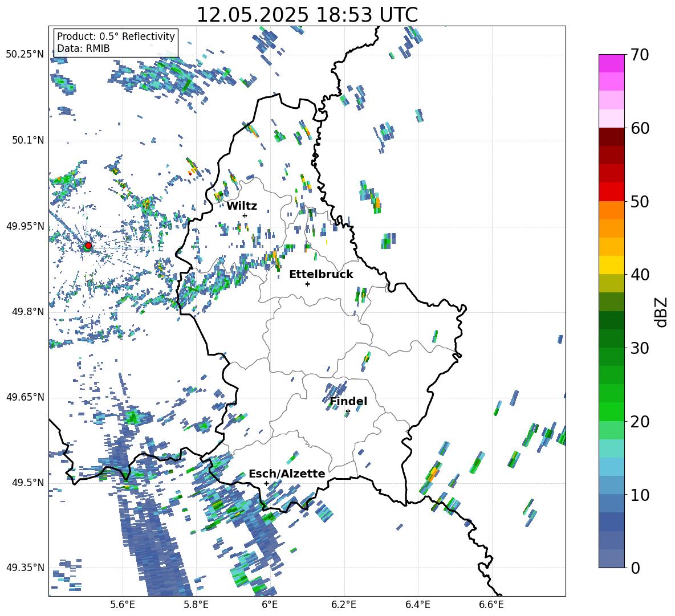Click the 49.5°N latitude label

(27, 482)
